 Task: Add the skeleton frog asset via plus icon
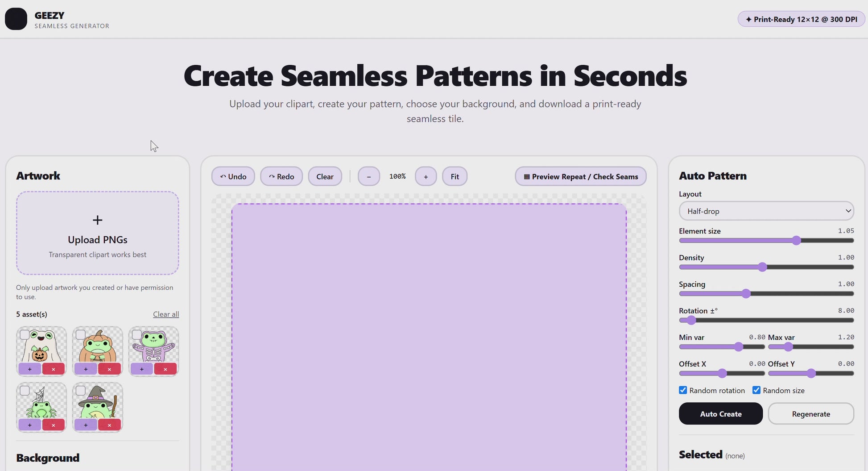click(142, 369)
